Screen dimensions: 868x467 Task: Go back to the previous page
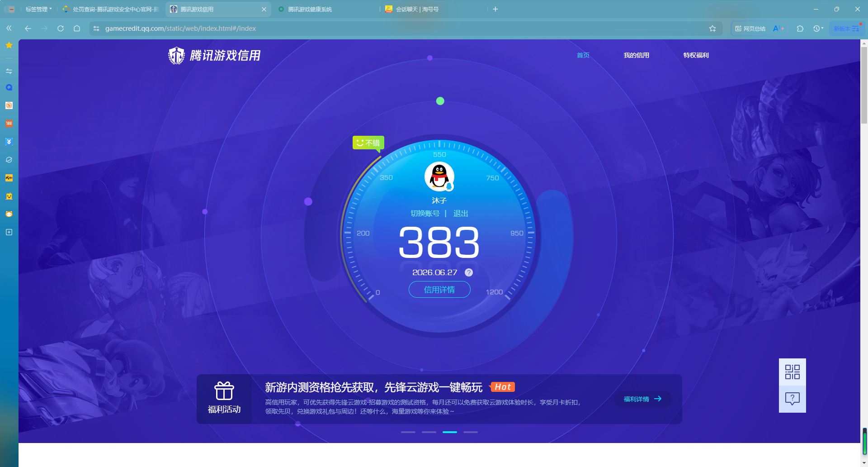pos(28,28)
